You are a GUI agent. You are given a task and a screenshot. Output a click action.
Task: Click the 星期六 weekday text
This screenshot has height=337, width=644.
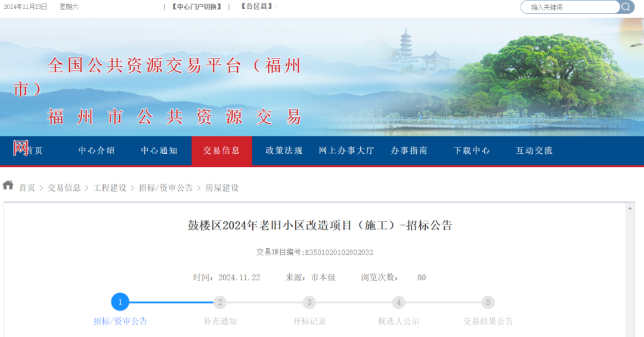coord(69,7)
